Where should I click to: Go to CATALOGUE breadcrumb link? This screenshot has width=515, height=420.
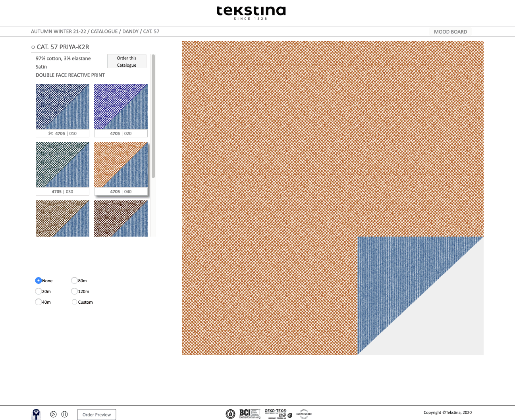point(104,31)
